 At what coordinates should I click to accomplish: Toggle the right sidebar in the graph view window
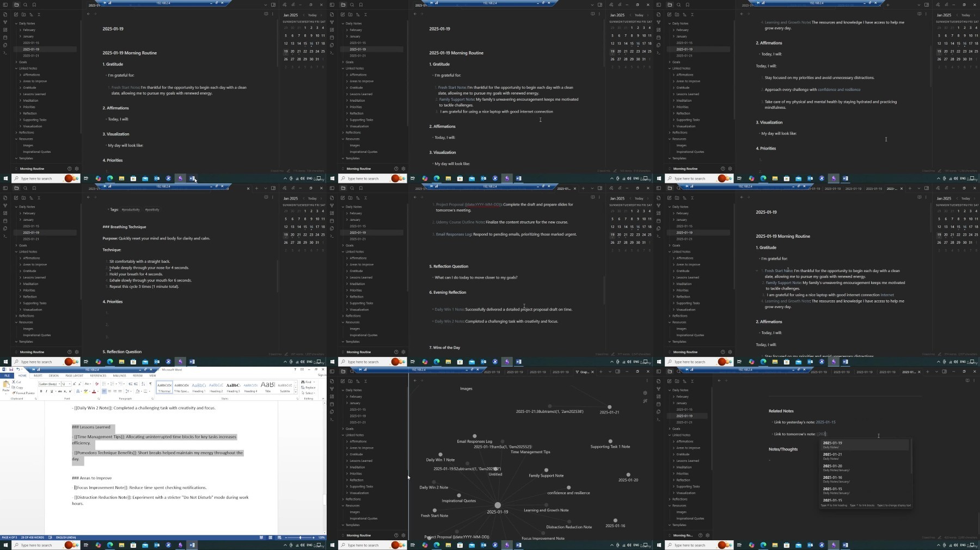point(617,372)
